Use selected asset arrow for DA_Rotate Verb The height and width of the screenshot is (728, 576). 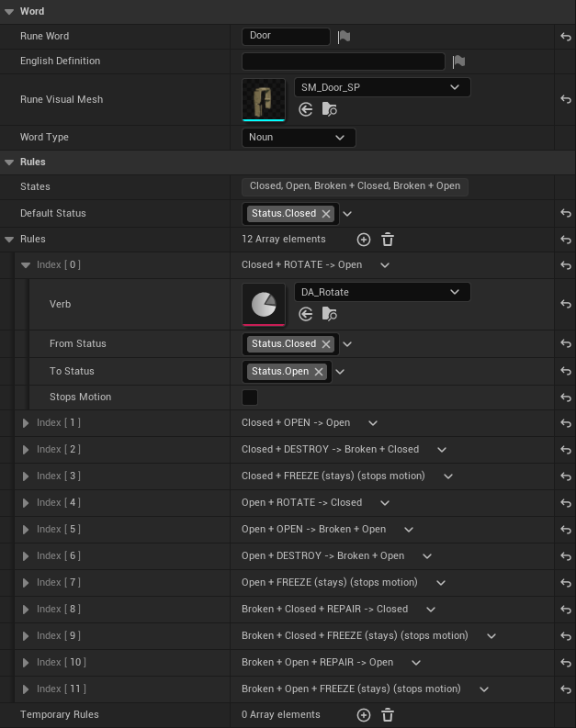pyautogui.click(x=306, y=314)
